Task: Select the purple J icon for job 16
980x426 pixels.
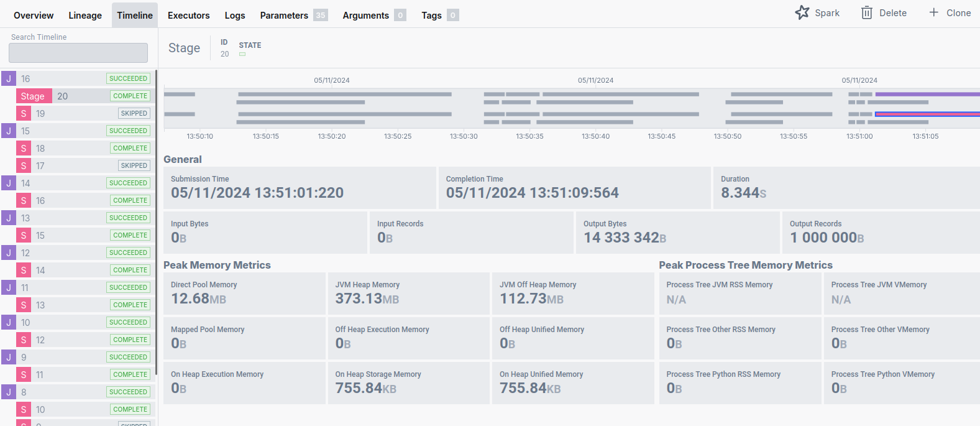Action: click(x=9, y=79)
